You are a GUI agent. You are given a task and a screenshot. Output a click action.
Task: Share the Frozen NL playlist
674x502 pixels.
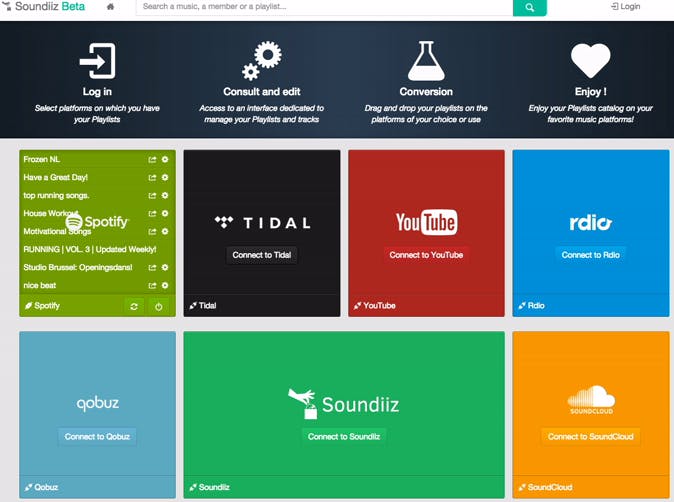coord(152,159)
